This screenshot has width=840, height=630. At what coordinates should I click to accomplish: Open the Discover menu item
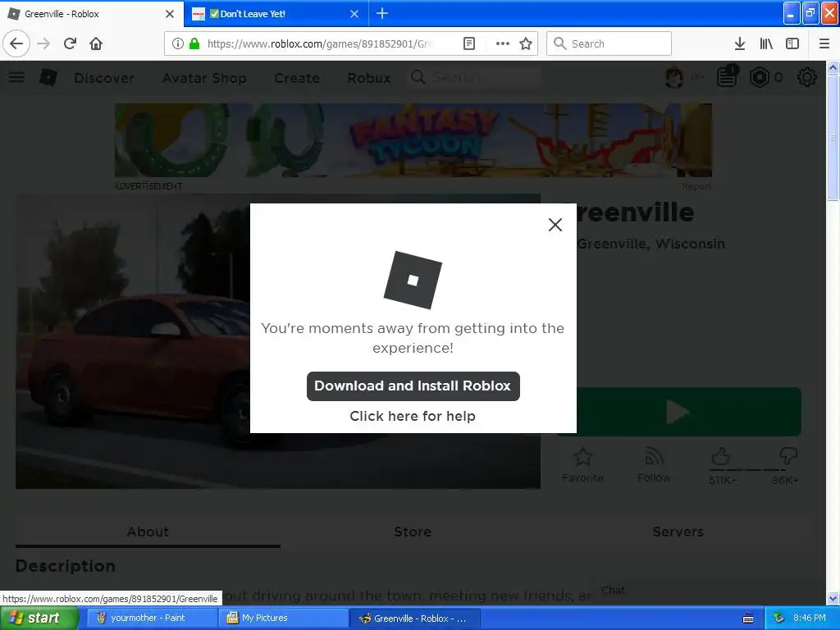104,78
